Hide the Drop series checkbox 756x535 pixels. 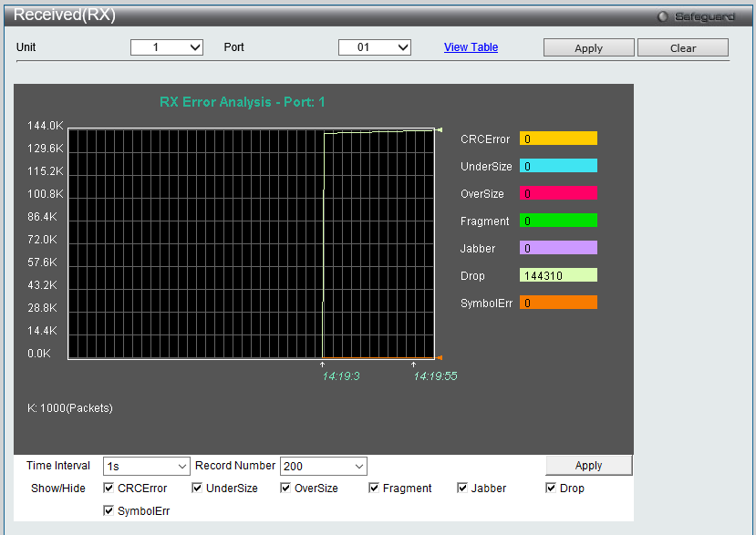[x=551, y=489]
